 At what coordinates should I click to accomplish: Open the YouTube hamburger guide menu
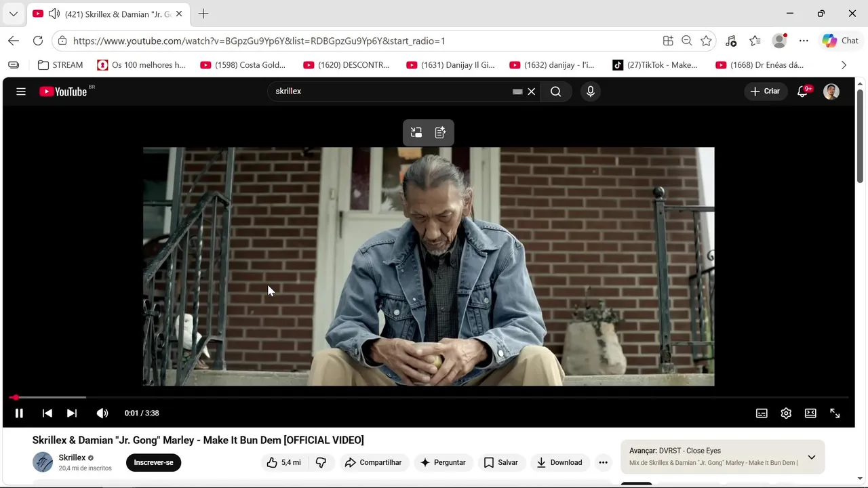pos(21,91)
